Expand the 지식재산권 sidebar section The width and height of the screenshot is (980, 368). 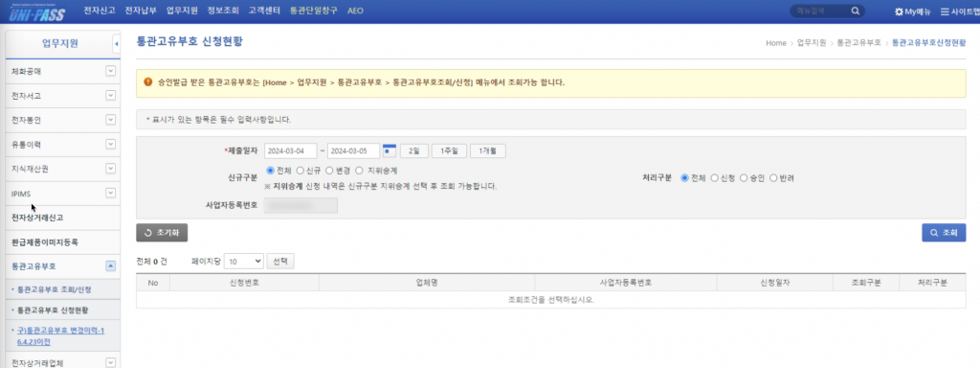[111, 169]
